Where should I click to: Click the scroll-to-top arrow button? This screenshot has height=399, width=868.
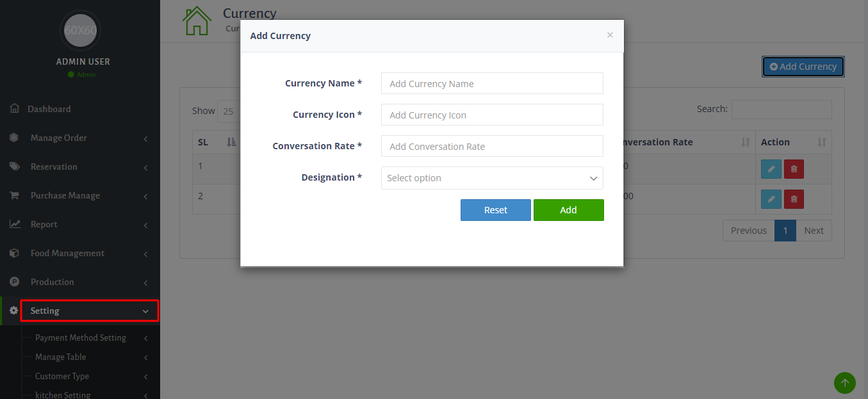coord(844,383)
